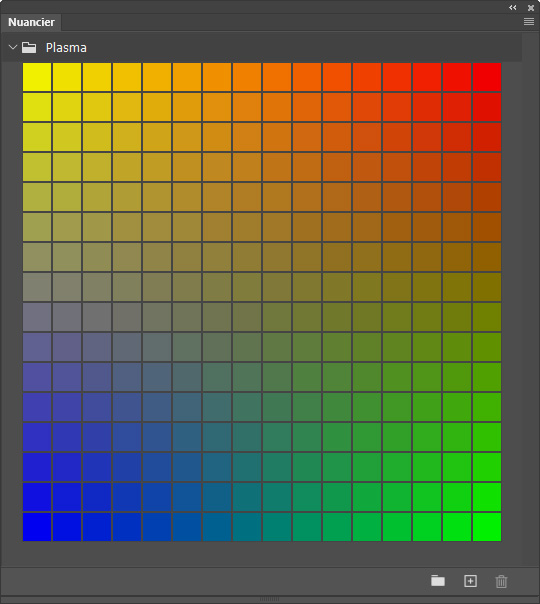
Task: Select the brown swatch on right edge, sixth row
Action: pos(487,227)
